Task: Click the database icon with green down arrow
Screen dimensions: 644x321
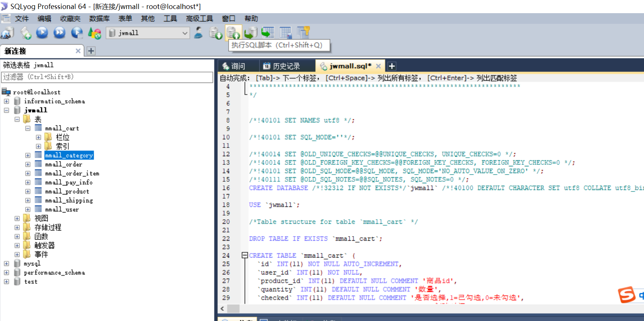Action: click(x=216, y=33)
